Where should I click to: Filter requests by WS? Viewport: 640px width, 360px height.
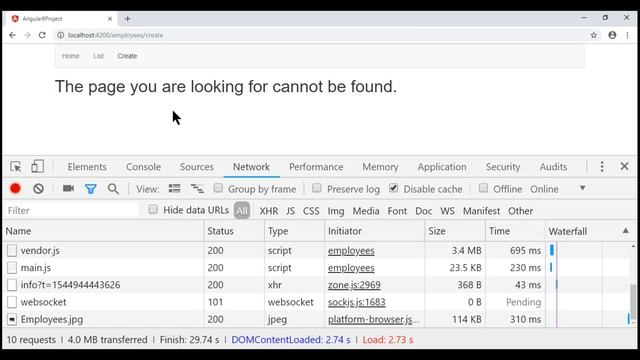(x=447, y=211)
